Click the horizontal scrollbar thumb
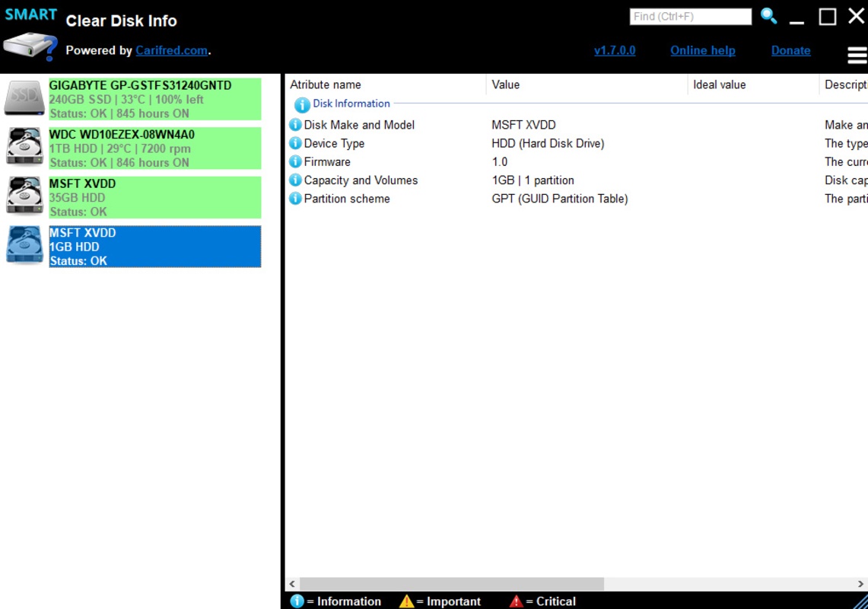 [x=452, y=584]
